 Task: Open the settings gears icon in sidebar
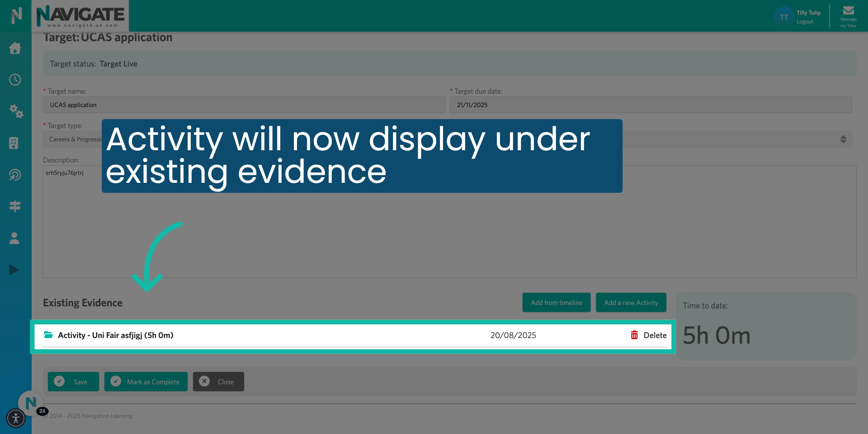click(16, 112)
